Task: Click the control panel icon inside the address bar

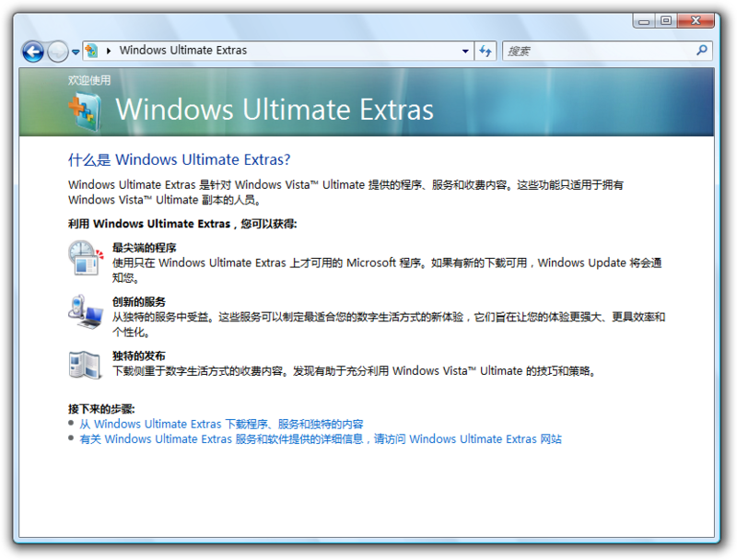Action: pos(91,52)
